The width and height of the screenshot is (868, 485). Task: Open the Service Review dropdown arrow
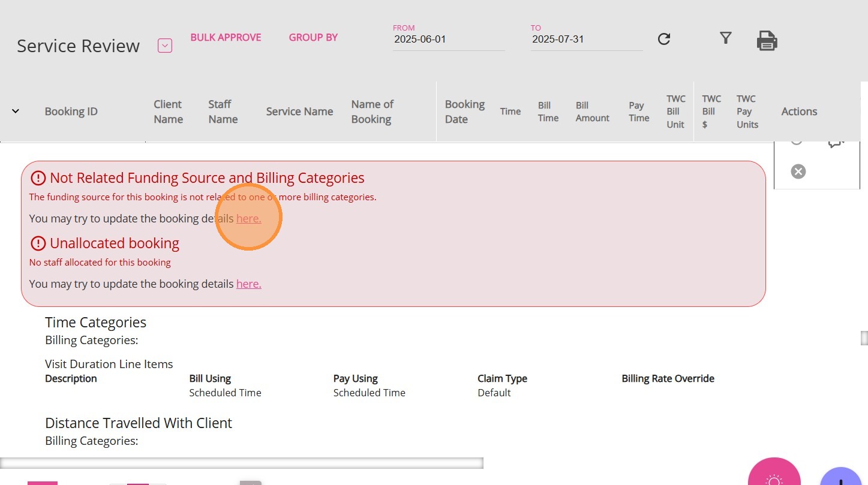click(165, 46)
